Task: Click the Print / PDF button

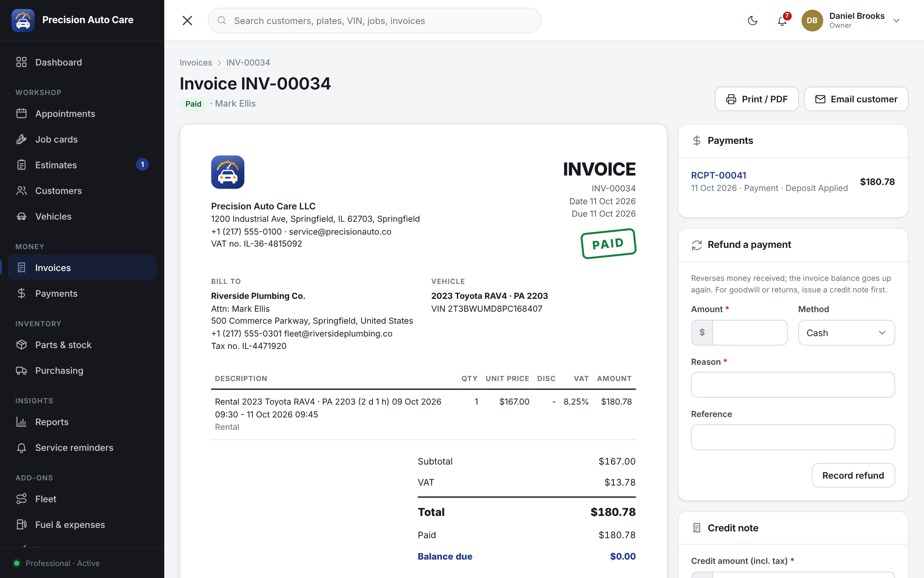Action: pyautogui.click(x=756, y=99)
